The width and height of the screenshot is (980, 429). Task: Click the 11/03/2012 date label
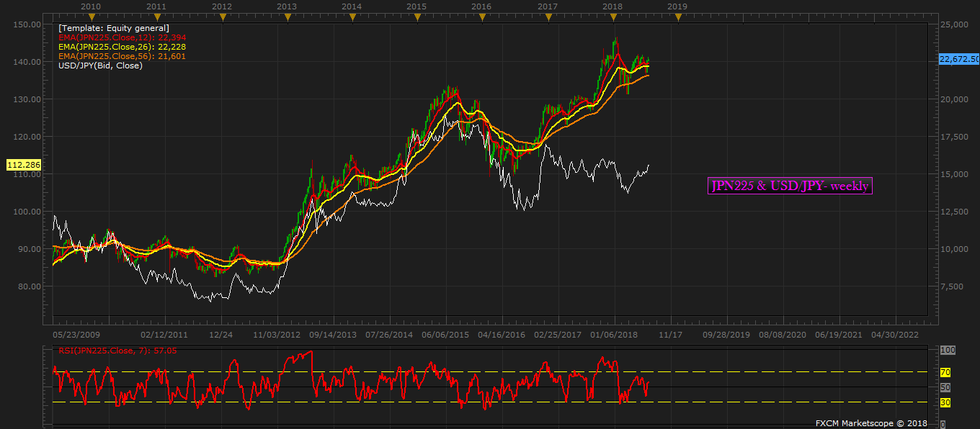point(277,335)
